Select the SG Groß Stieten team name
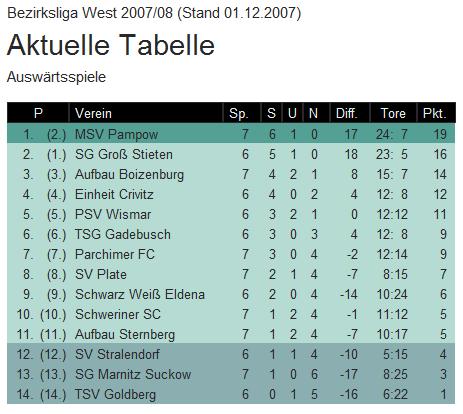Screen dimensions: 463x414 (124, 154)
